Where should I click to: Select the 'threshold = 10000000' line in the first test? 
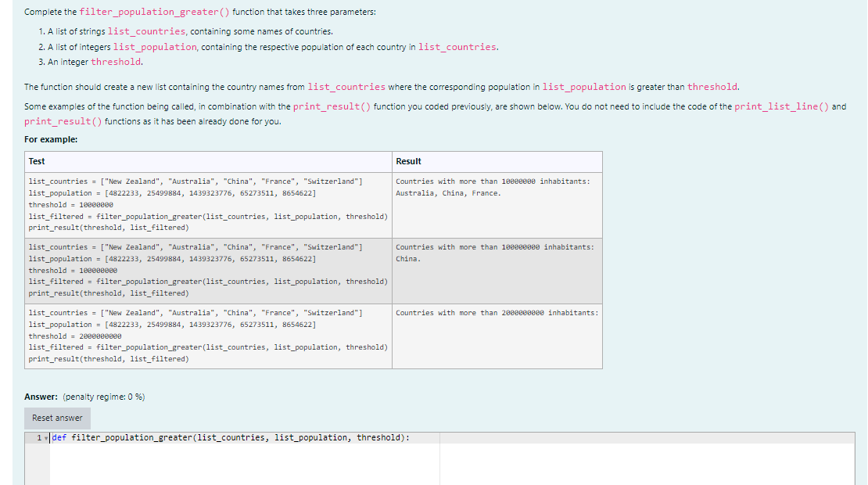pos(71,205)
